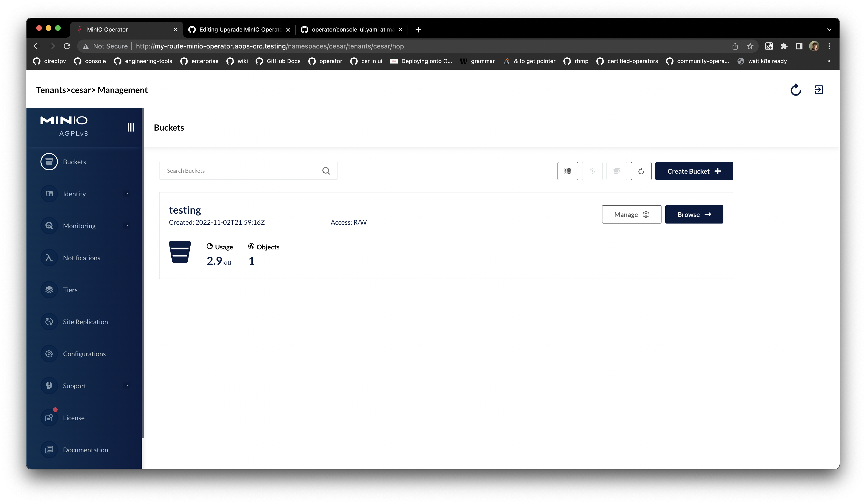The width and height of the screenshot is (866, 504).
Task: Reload the browser page
Action: 67,46
